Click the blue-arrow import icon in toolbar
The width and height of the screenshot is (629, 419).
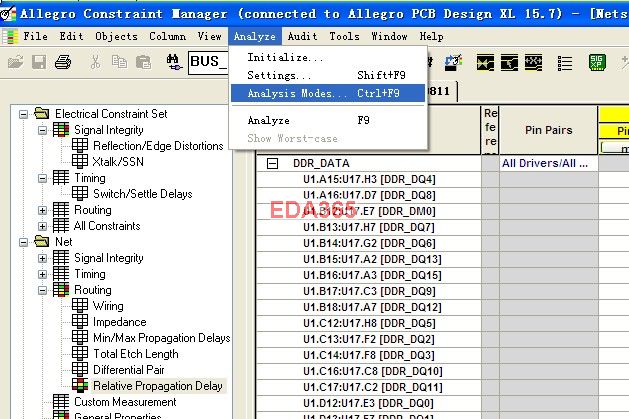click(x=453, y=63)
